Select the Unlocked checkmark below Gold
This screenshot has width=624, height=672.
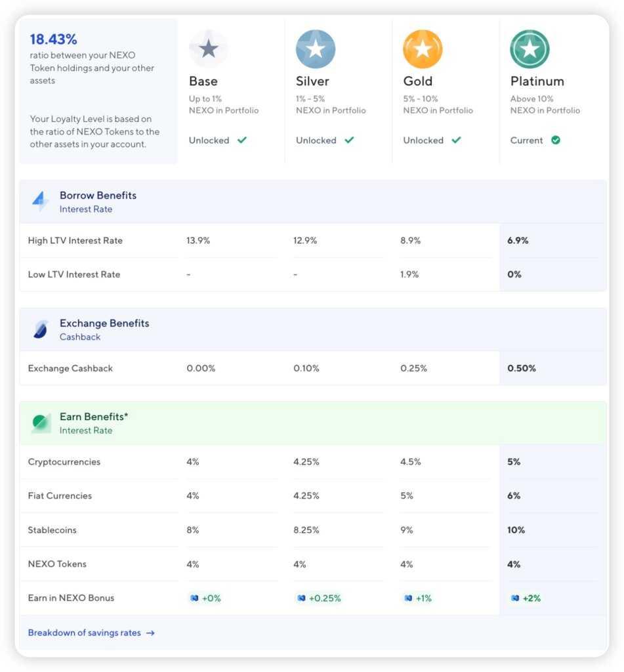(458, 140)
